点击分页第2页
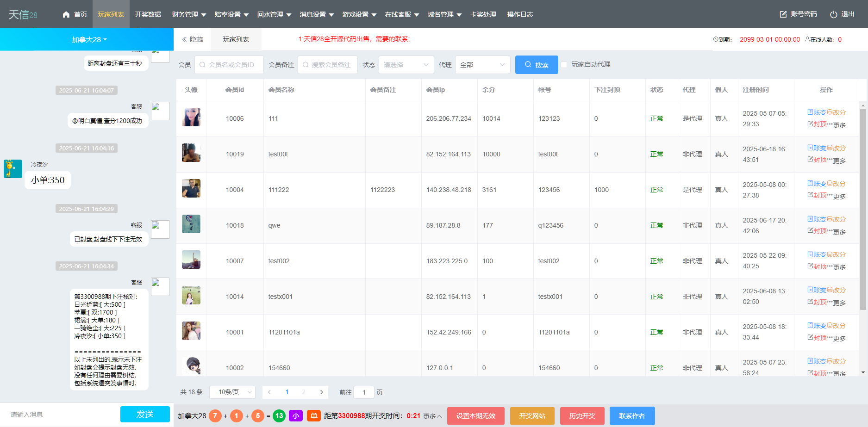The image size is (868, 427). [303, 392]
